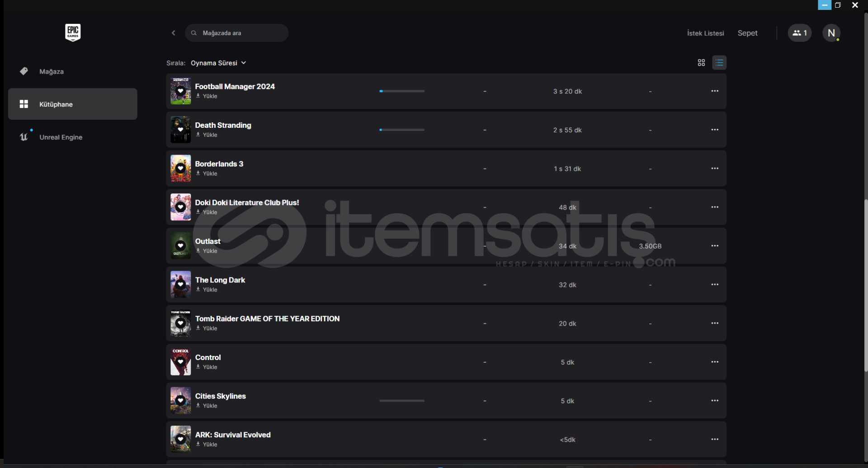This screenshot has width=868, height=468.
Task: Select the Tomb Raider GAME OF THE YEAR EDITION title
Action: coord(267,319)
